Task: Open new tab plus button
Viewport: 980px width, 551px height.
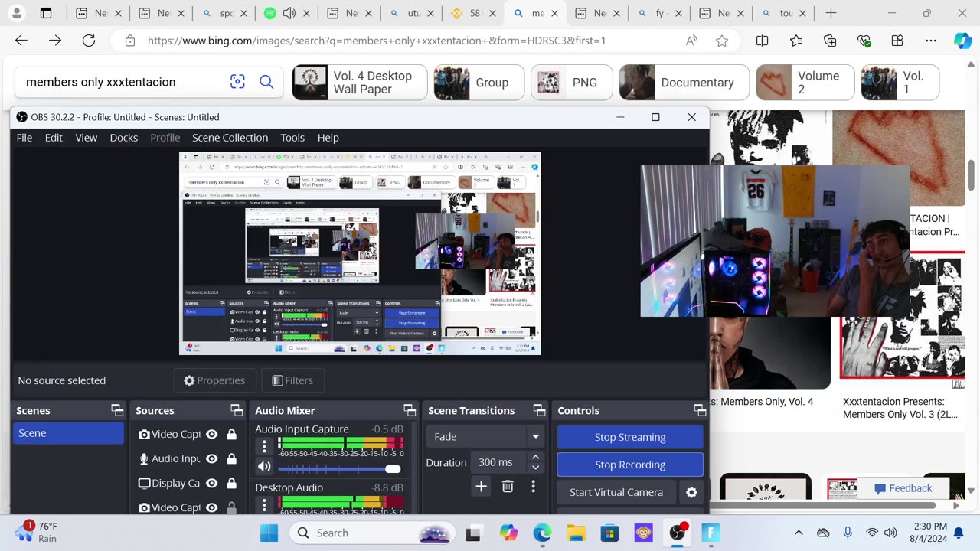Action: 831,13
